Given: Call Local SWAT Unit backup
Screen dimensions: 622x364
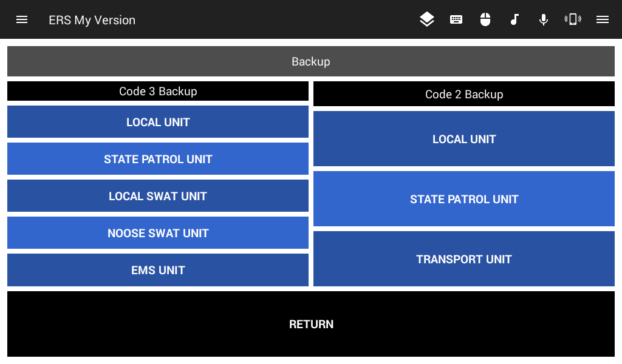Looking at the screenshot, I should point(158,196).
